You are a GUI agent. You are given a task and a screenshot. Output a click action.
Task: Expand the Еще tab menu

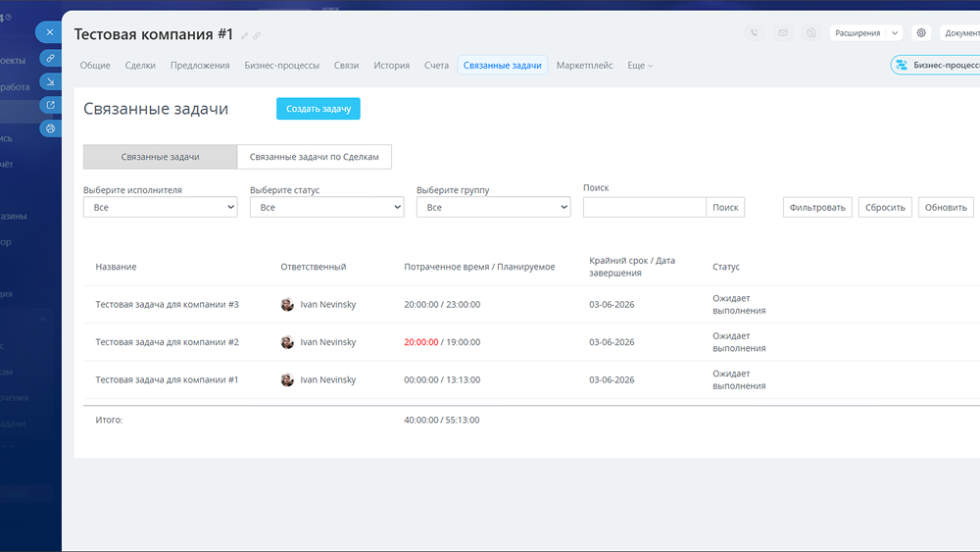(x=640, y=65)
